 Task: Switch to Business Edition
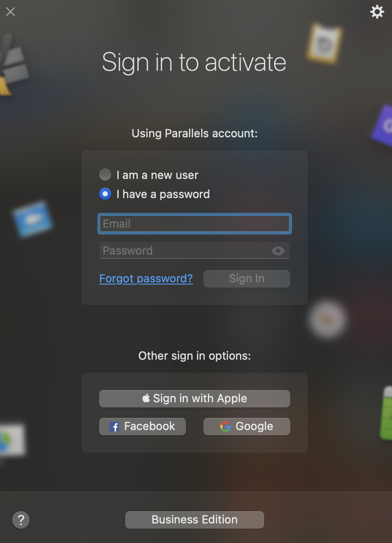195,520
